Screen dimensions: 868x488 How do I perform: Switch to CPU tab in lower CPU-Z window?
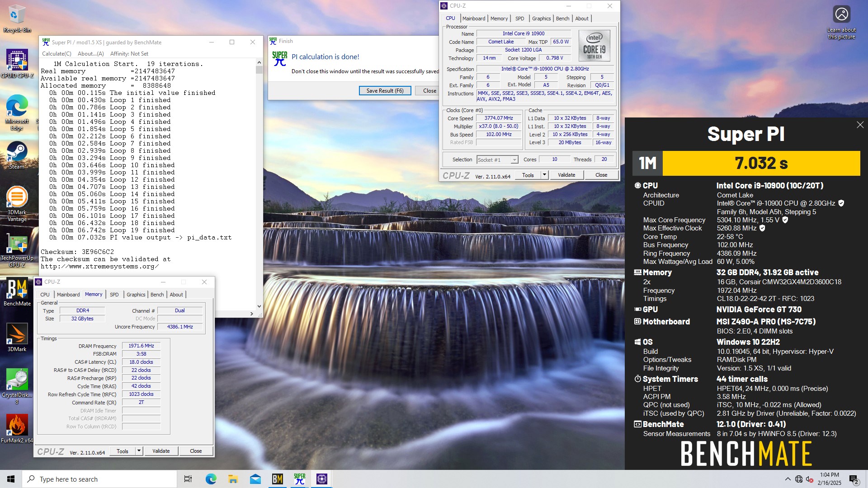[45, 295]
